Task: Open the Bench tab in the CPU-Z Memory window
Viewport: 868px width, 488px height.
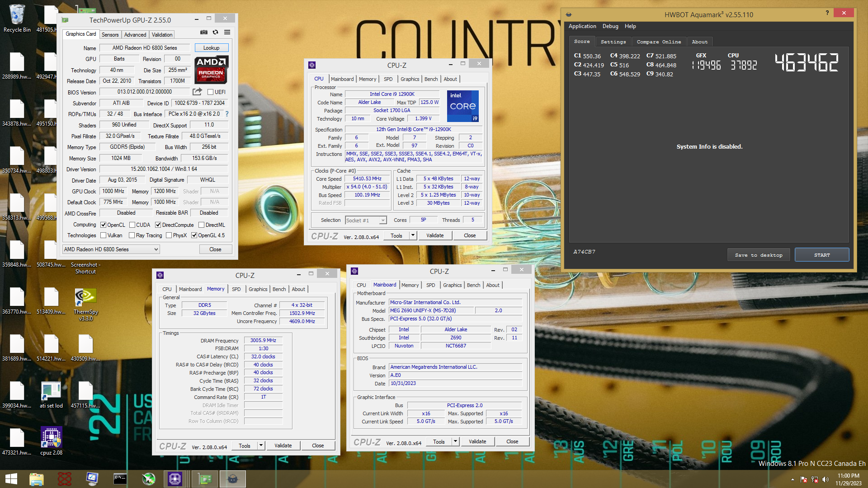Action: (279, 289)
